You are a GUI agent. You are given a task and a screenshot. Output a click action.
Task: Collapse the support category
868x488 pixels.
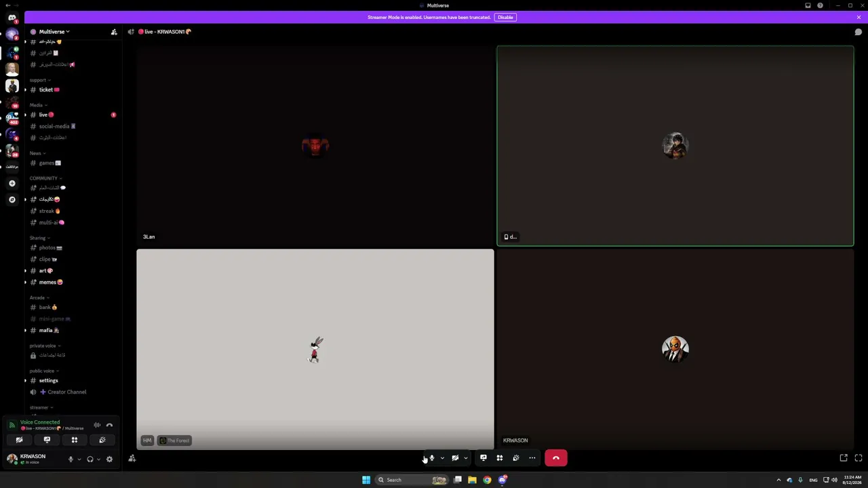tap(40, 80)
